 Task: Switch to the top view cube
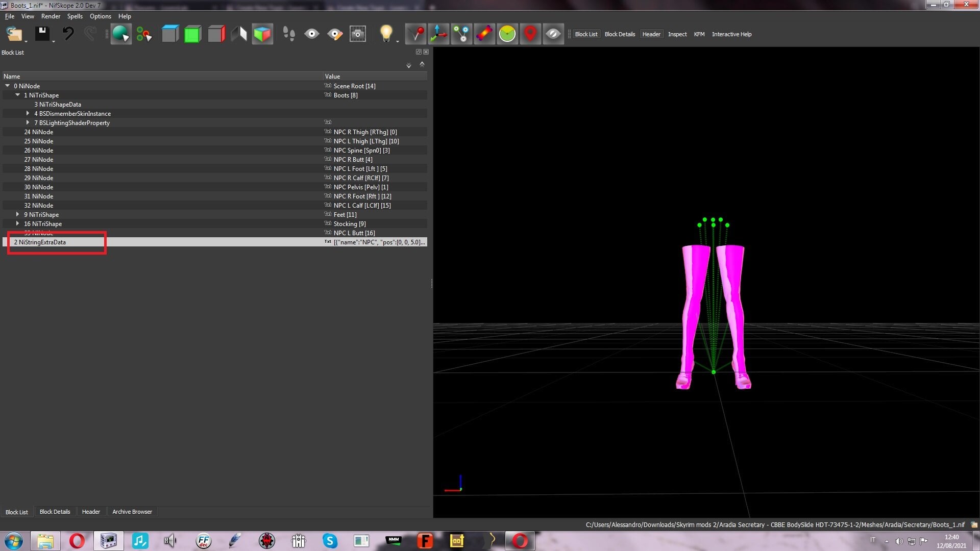click(x=170, y=34)
